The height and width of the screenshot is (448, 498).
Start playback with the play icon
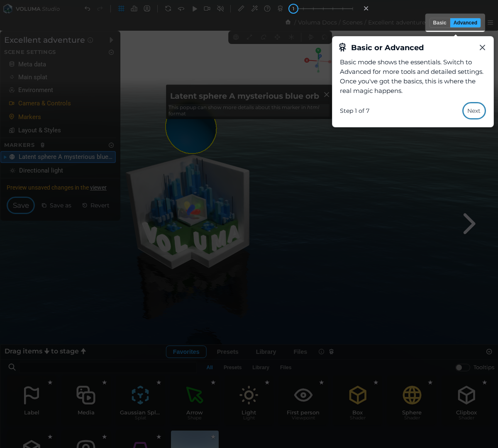[x=194, y=9]
